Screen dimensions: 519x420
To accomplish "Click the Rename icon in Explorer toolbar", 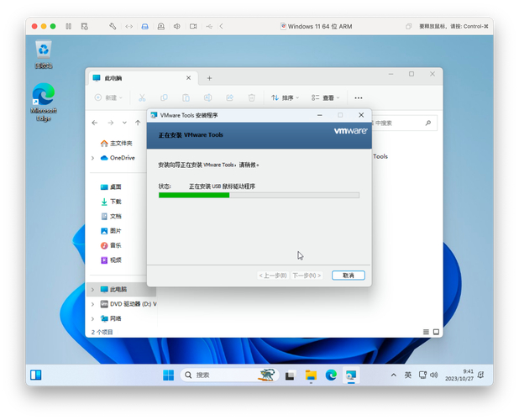I will [207, 97].
